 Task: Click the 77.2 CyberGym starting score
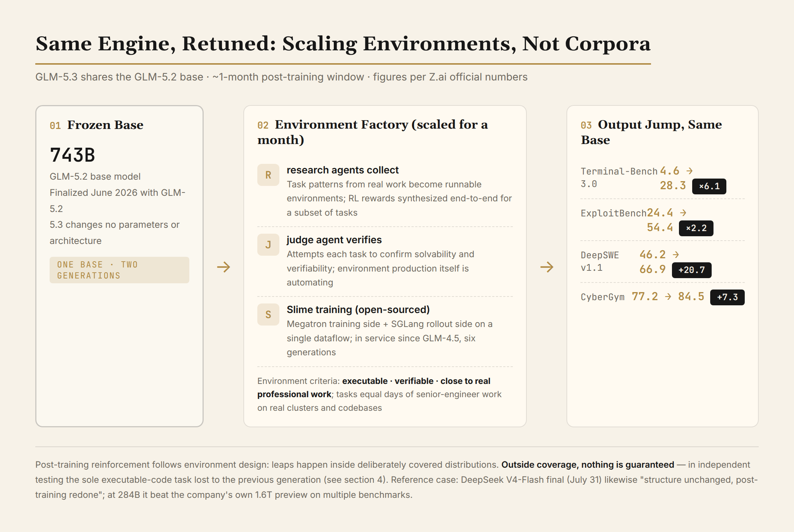tap(645, 296)
